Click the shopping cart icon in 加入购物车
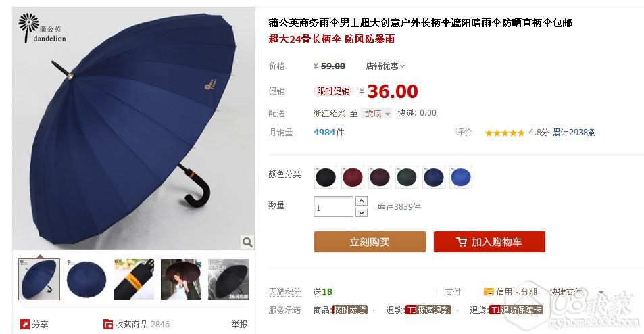 coord(462,241)
